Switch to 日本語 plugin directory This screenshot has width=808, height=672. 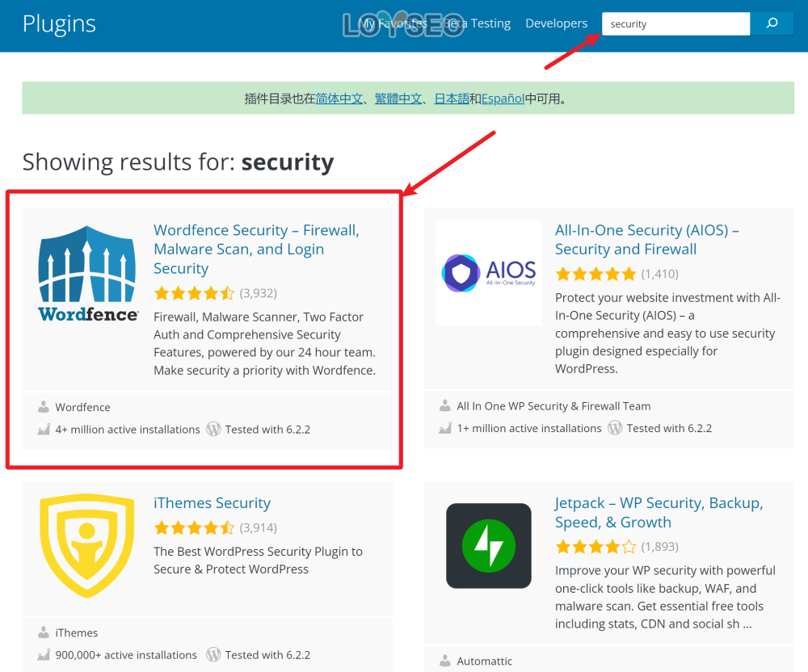tap(452, 99)
